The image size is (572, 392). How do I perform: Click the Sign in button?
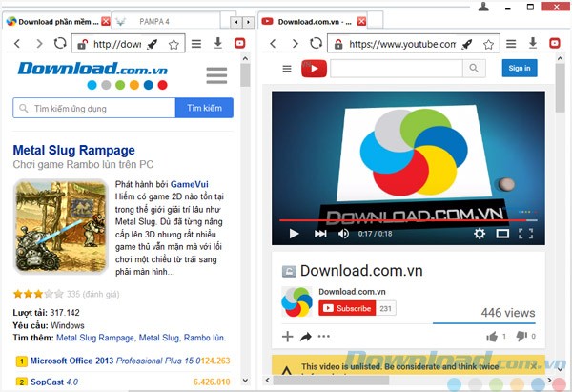(x=520, y=68)
